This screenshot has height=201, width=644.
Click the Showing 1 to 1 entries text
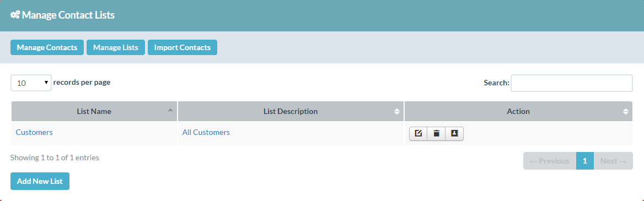coord(55,157)
